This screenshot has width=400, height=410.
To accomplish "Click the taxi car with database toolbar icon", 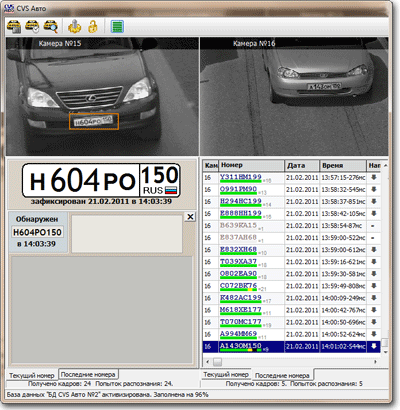I will pos(14,27).
